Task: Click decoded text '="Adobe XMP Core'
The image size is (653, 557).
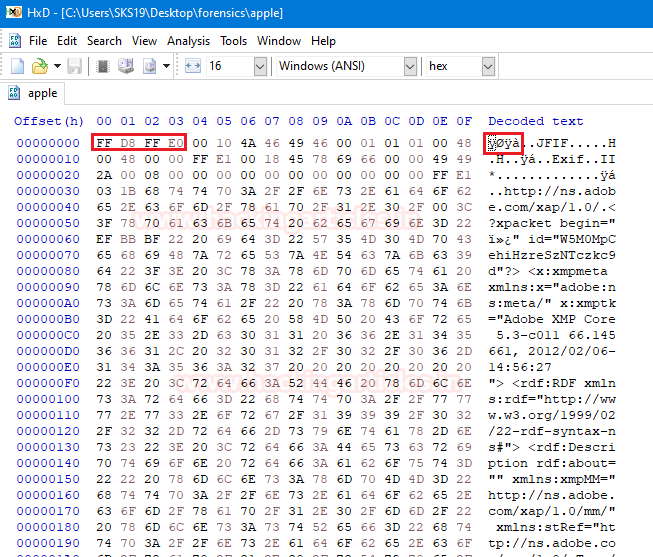Action: coord(552,319)
